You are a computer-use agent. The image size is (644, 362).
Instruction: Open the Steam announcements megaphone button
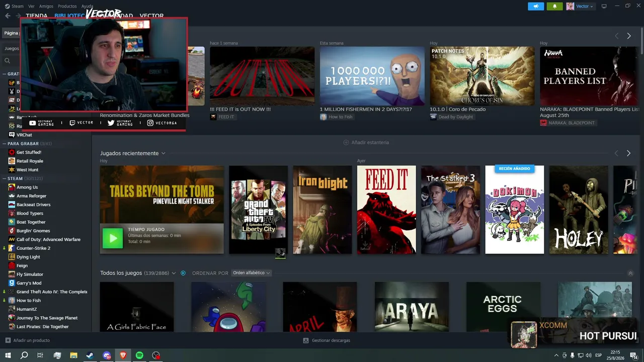(x=536, y=6)
